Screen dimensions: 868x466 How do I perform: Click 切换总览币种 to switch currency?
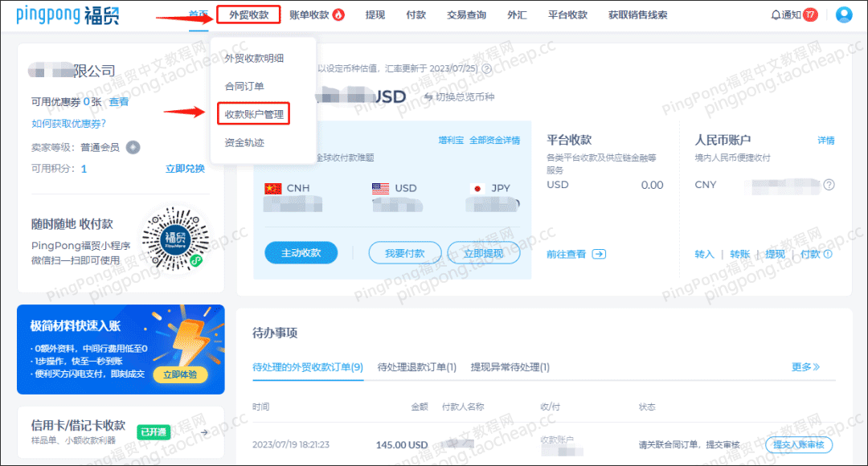459,97
